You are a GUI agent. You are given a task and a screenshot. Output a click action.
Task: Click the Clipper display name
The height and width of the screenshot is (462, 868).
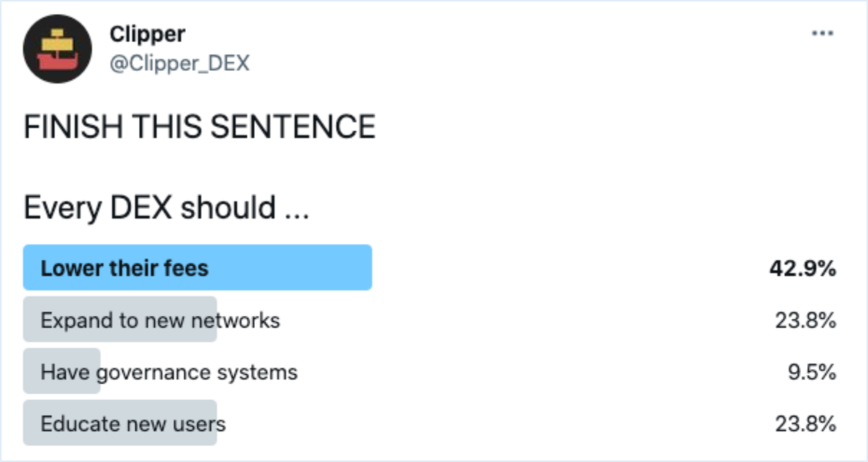148,34
